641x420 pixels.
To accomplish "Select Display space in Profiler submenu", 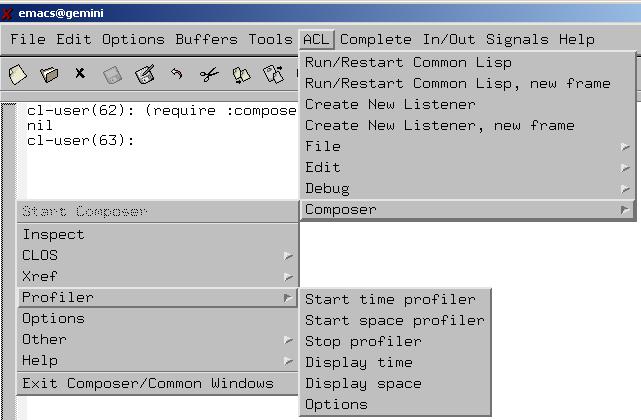I will click(x=363, y=383).
